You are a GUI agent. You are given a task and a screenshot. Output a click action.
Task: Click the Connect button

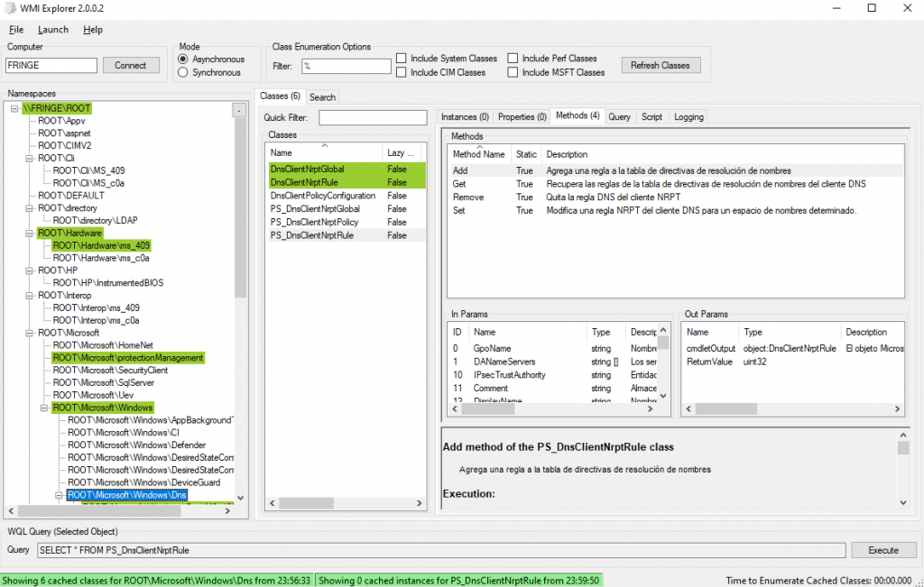coord(131,65)
